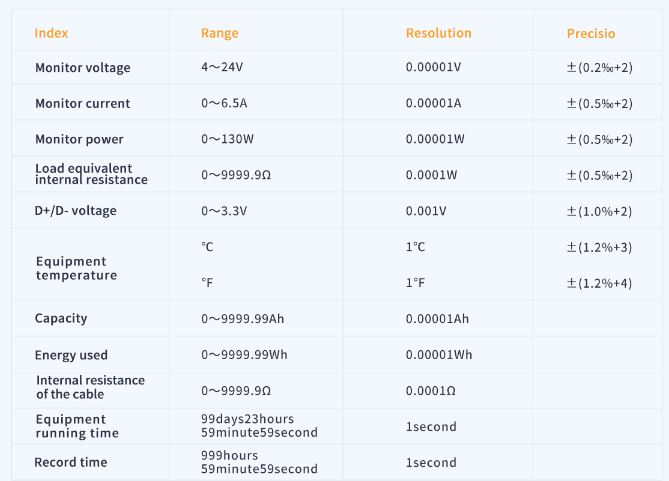Screen dimensions: 669x481
Task: Click the Capacity row label
Action: coord(61,319)
